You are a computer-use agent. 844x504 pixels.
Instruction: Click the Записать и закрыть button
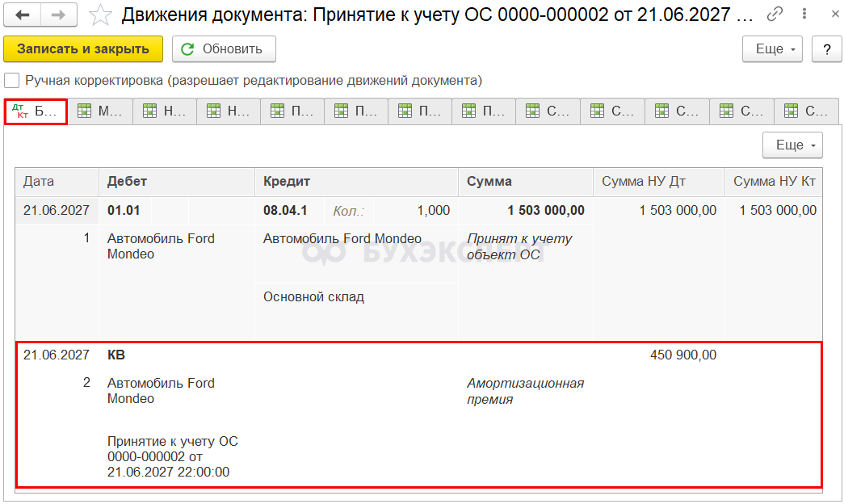(x=83, y=49)
